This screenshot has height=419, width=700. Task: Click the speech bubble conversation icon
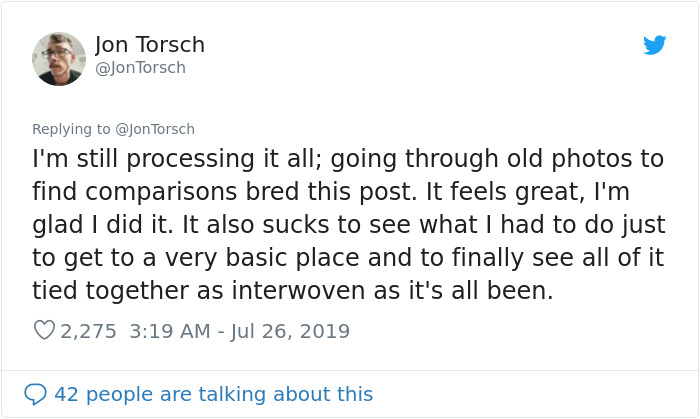[35, 394]
